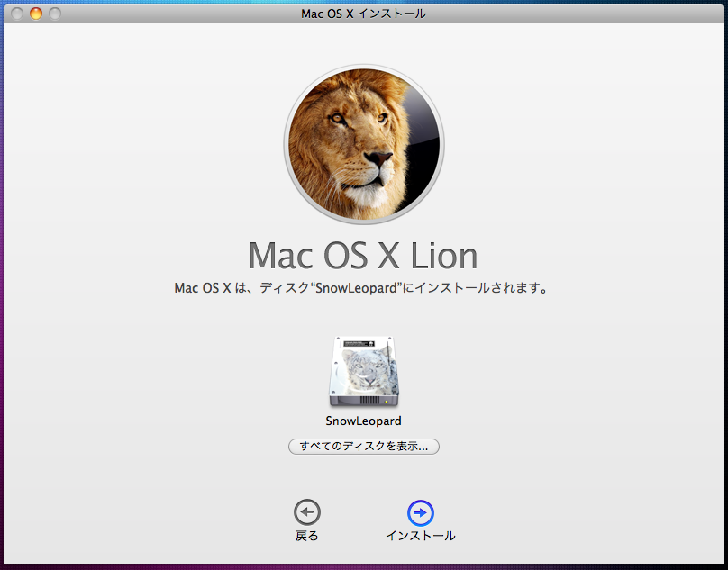Click the 戻る label under the back arrow
Screen dimensions: 728x570
coord(307,536)
